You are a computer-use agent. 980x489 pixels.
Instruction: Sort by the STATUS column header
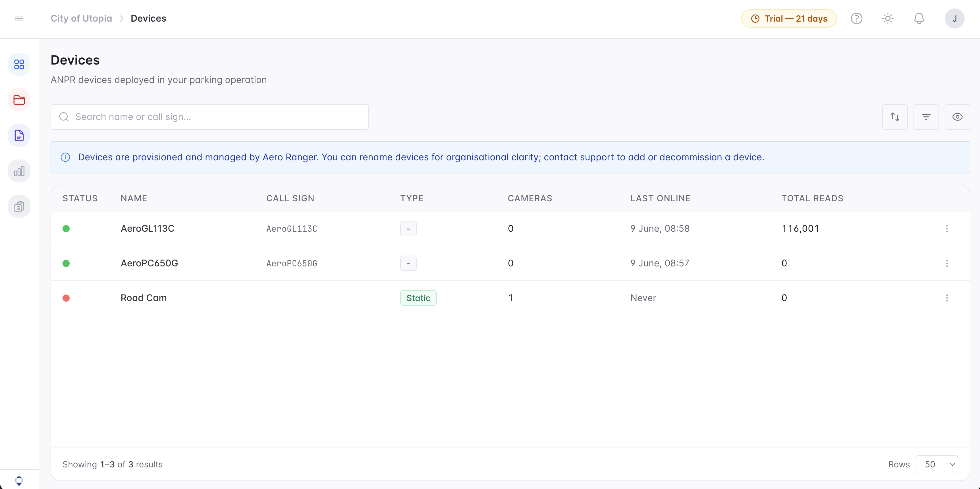point(80,198)
